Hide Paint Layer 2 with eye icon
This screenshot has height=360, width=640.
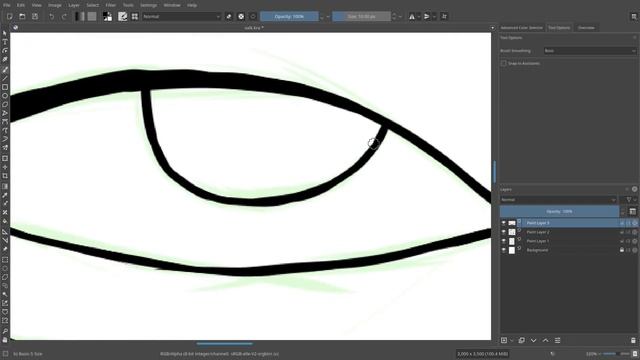pos(504,232)
